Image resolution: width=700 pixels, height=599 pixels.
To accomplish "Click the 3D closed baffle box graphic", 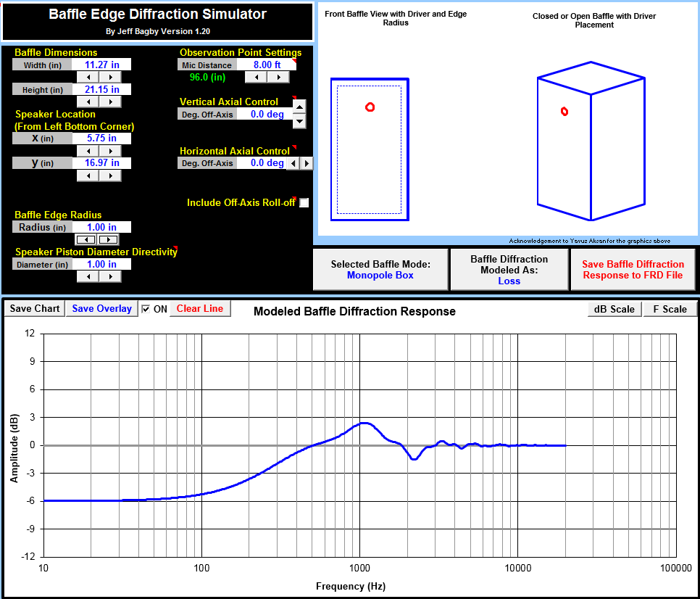I will pos(591,141).
